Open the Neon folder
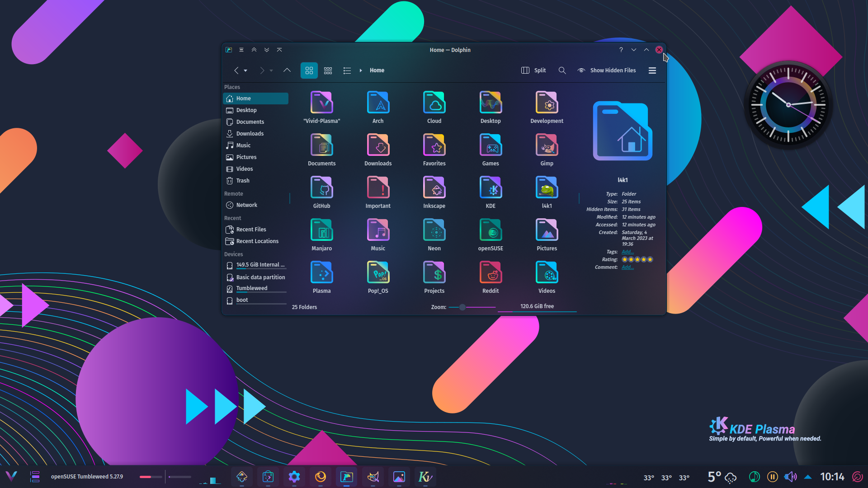This screenshot has height=488, width=868. (x=434, y=235)
